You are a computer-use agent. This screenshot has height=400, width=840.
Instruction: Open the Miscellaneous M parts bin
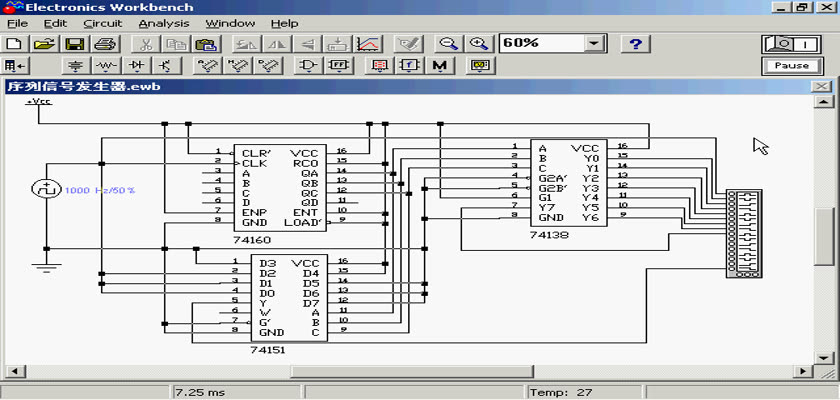click(x=439, y=66)
